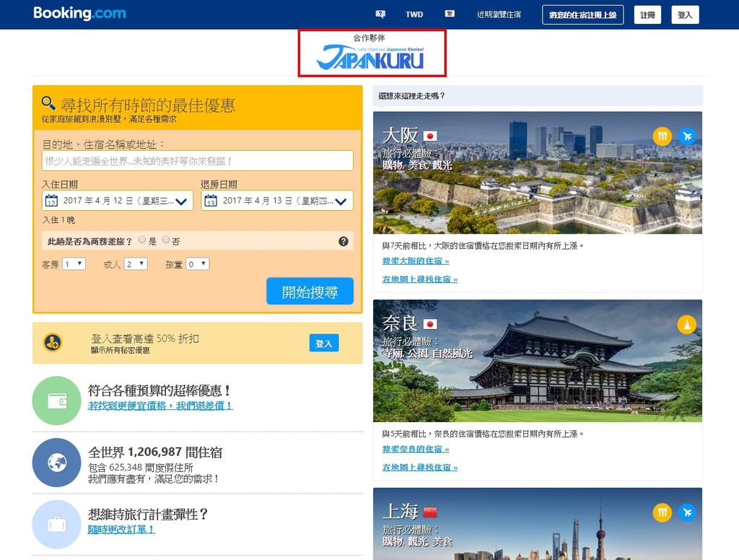Image resolution: width=739 pixels, height=560 pixels.
Task: Click the blue globe icon for worldwide lodging
Action: 56,463
